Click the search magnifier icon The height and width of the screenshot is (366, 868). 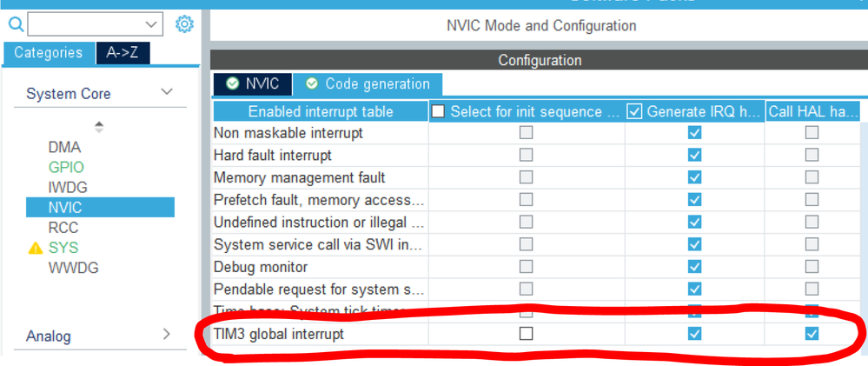pos(17,24)
